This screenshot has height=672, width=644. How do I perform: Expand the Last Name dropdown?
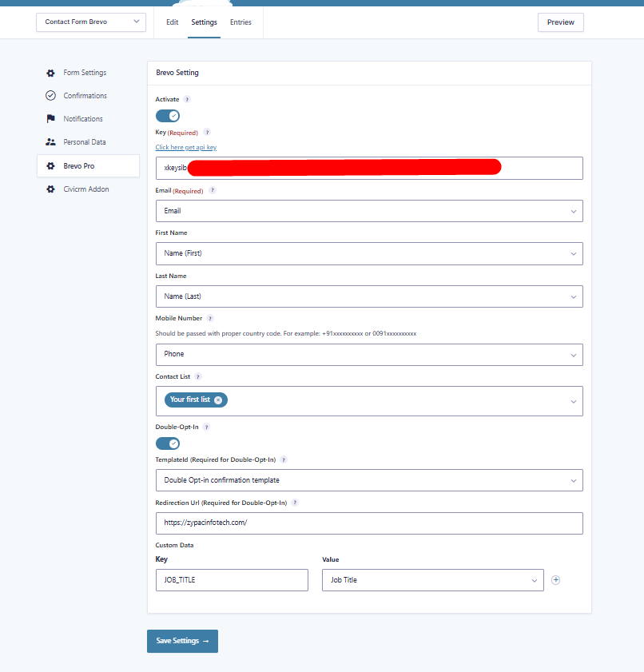(369, 296)
